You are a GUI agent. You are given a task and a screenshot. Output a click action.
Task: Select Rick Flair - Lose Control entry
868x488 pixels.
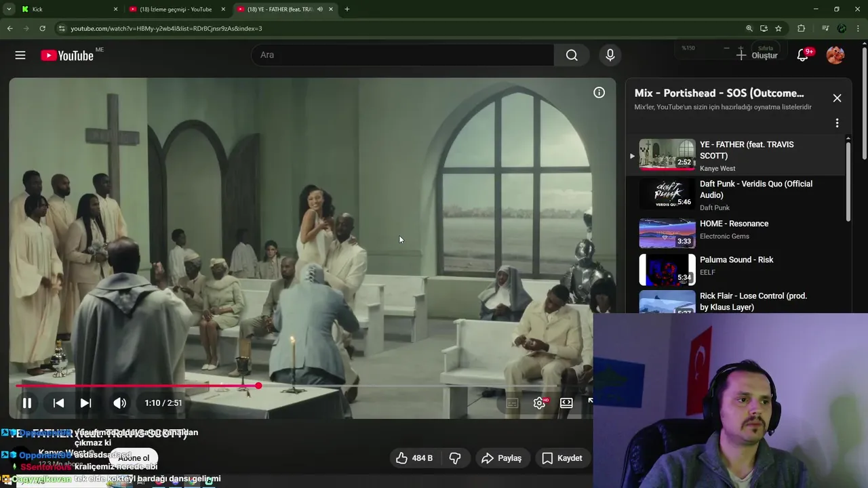pyautogui.click(x=736, y=300)
